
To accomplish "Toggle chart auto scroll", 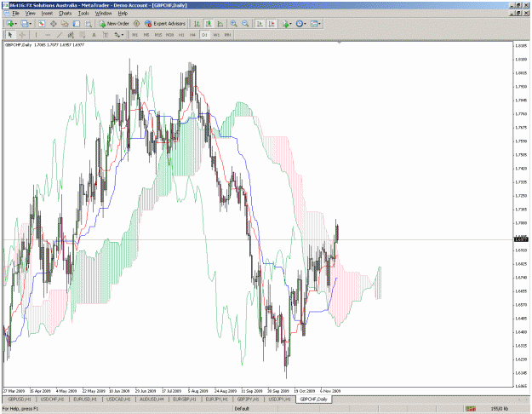I will pyautogui.click(x=260, y=24).
